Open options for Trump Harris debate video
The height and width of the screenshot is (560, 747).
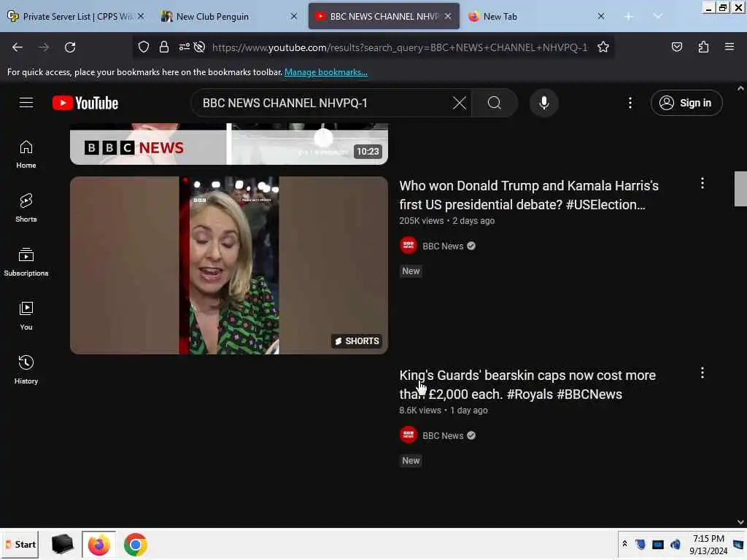pyautogui.click(x=703, y=183)
